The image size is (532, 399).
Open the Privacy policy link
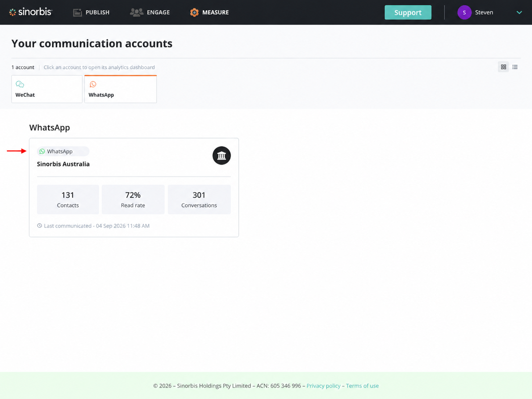pyautogui.click(x=323, y=386)
